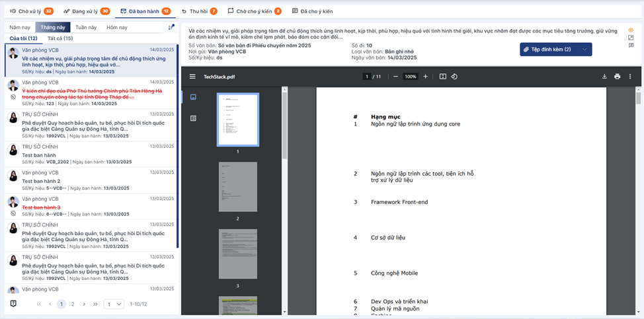Zoom out the PDF with minus icon

pyautogui.click(x=395, y=77)
